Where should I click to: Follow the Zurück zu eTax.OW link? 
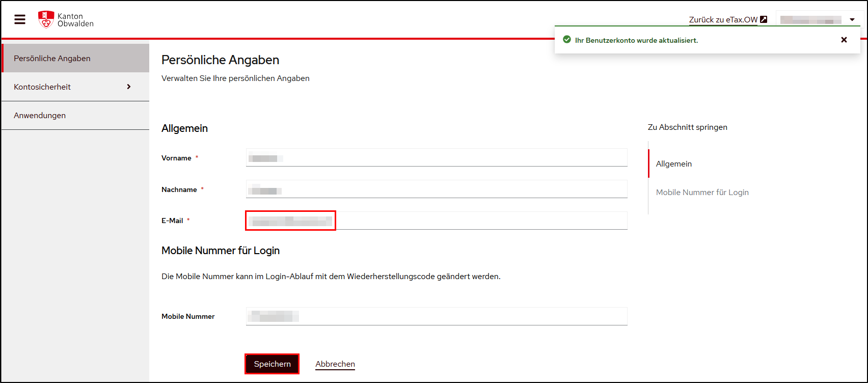coord(728,20)
